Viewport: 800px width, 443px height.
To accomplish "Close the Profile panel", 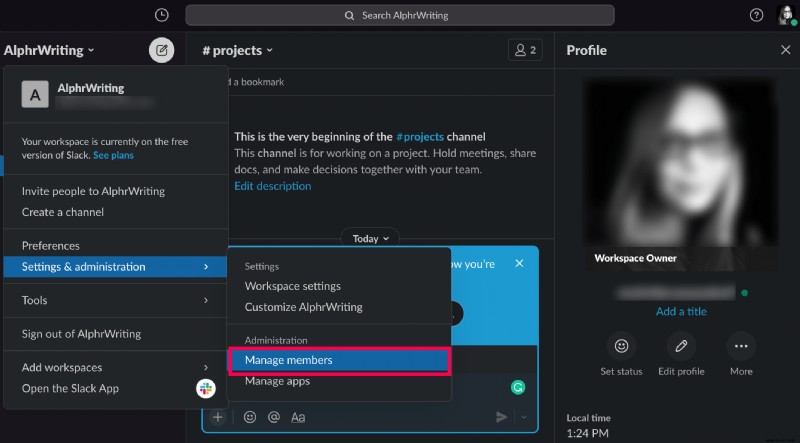I will 785,50.
